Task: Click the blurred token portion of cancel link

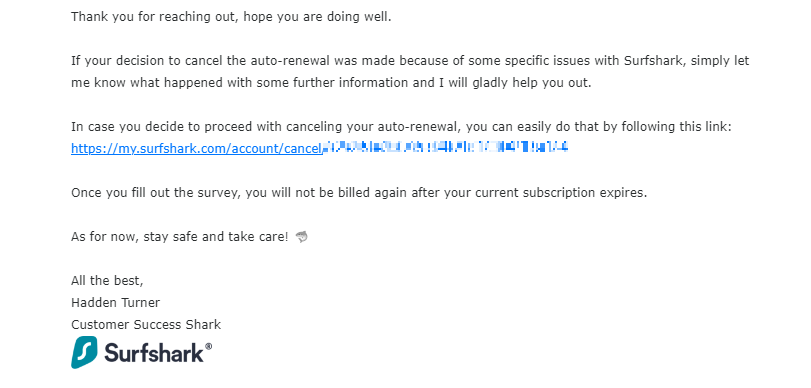Action: click(x=445, y=148)
